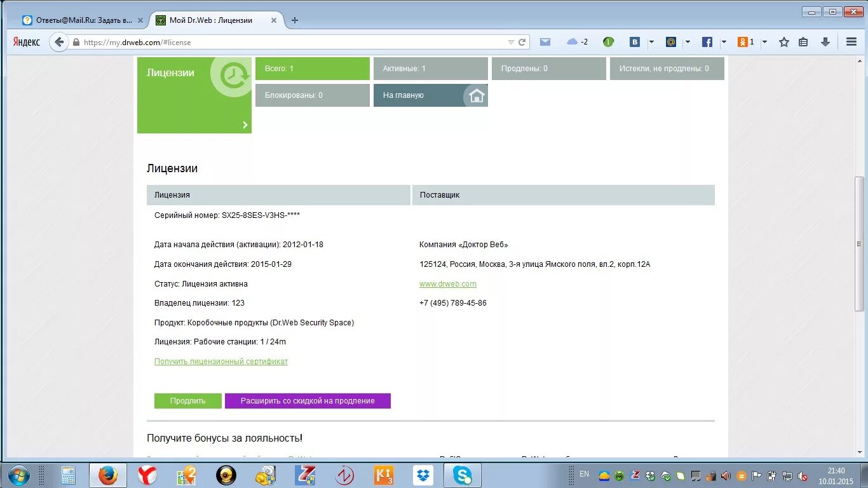Expand the Лицензии tile arrow
Image resolution: width=868 pixels, height=488 pixels.
coord(245,125)
